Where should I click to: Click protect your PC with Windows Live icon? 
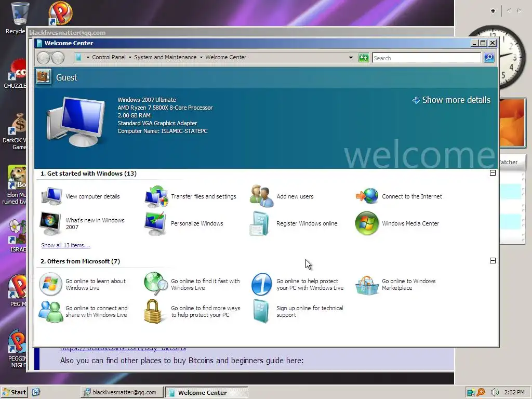(262, 284)
